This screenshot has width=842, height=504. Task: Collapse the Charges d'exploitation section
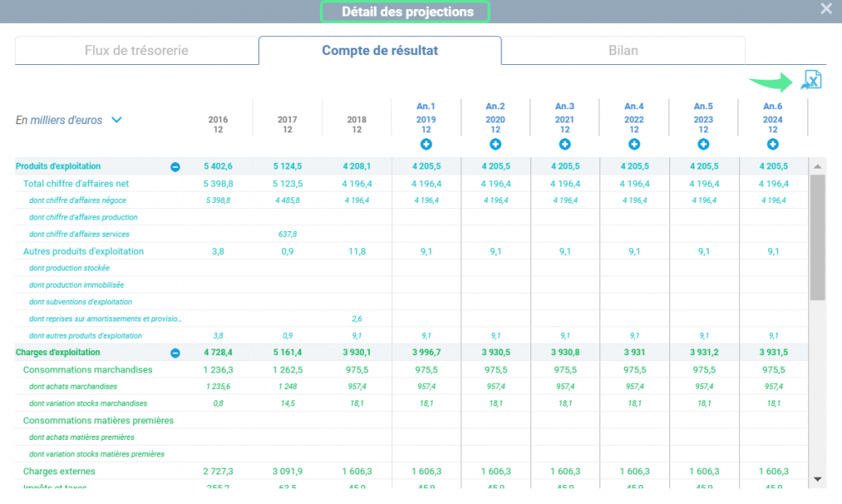click(175, 354)
